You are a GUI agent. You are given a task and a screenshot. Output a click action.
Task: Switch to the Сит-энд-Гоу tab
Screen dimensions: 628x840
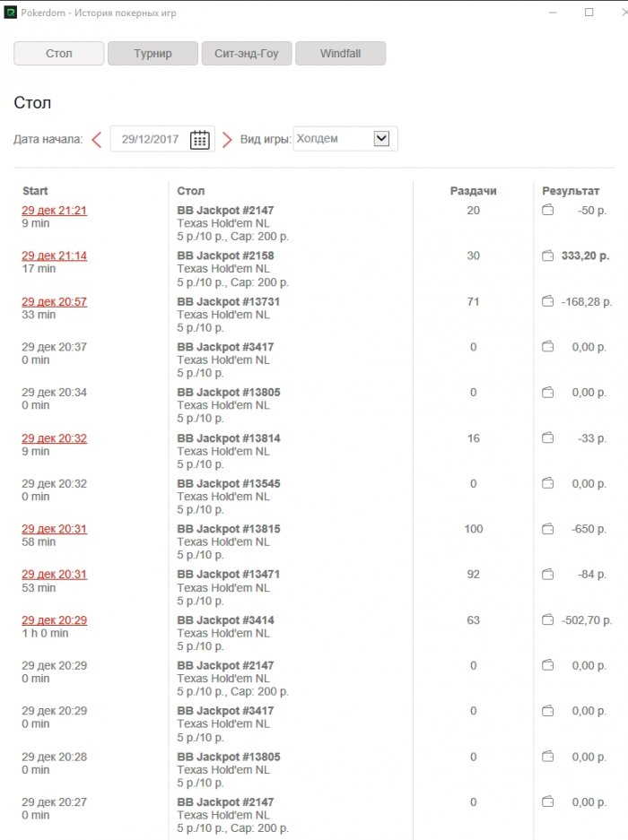click(246, 54)
